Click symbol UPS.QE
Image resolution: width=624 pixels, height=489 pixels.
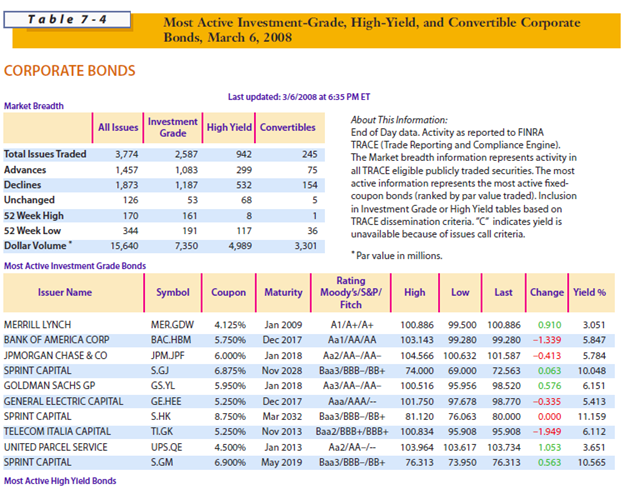166,447
